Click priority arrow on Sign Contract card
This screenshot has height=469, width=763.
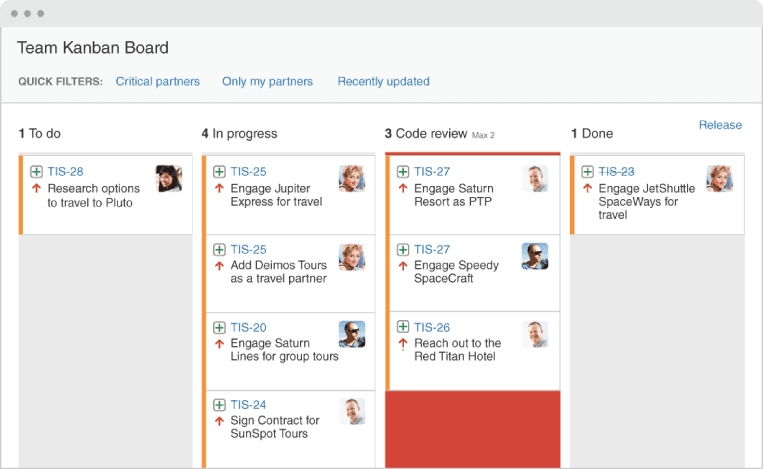219,421
